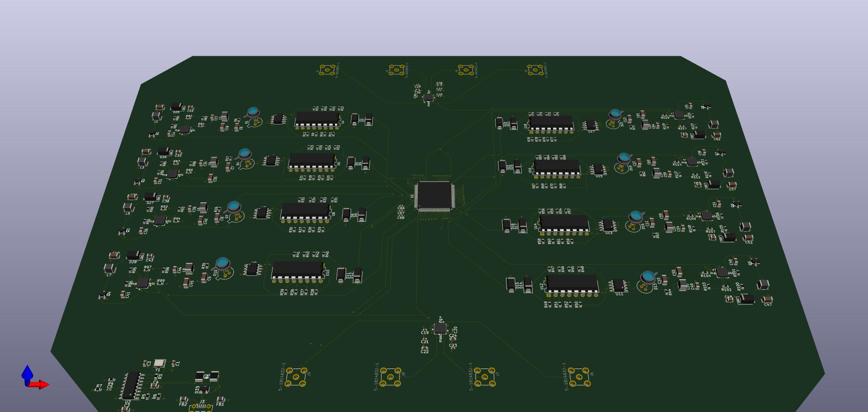The image size is (868, 412).
Task: Click the C23 capacitor label
Action: 453,345
